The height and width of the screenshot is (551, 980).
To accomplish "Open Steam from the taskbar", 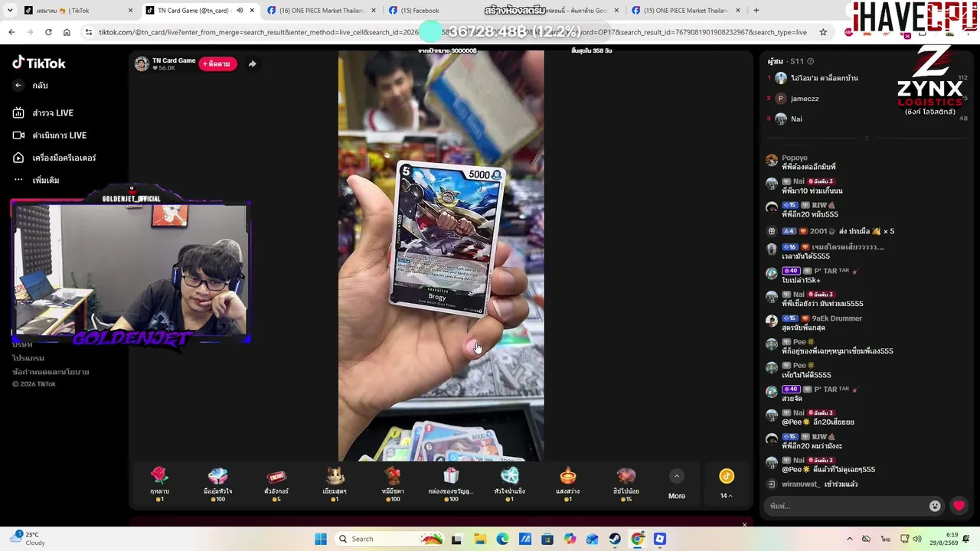I will pyautogui.click(x=615, y=539).
